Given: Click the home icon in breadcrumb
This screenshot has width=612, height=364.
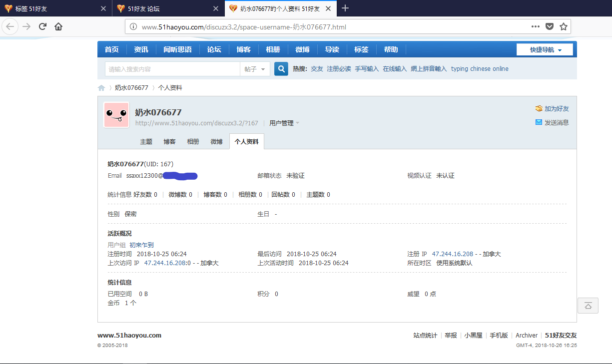Looking at the screenshot, I should (101, 88).
